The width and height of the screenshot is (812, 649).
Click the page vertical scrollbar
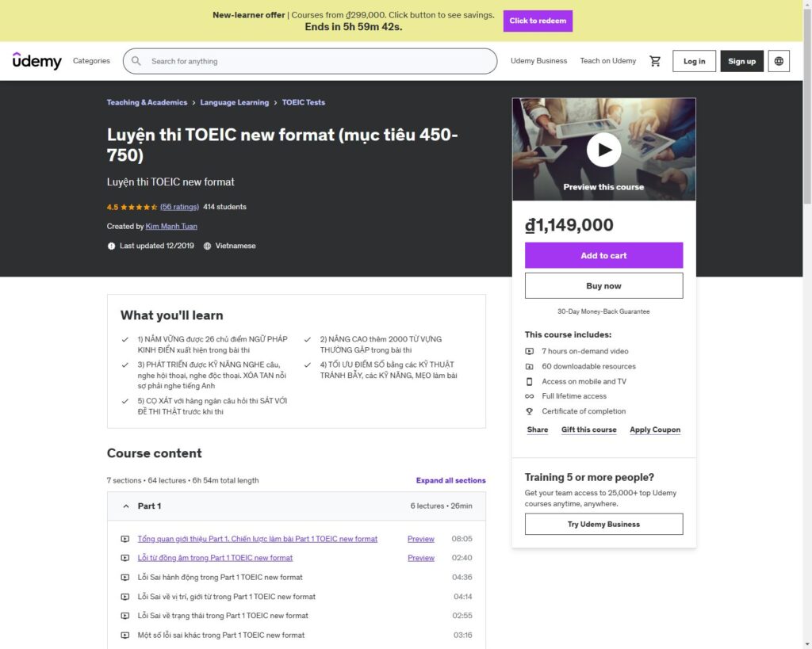pos(806,317)
